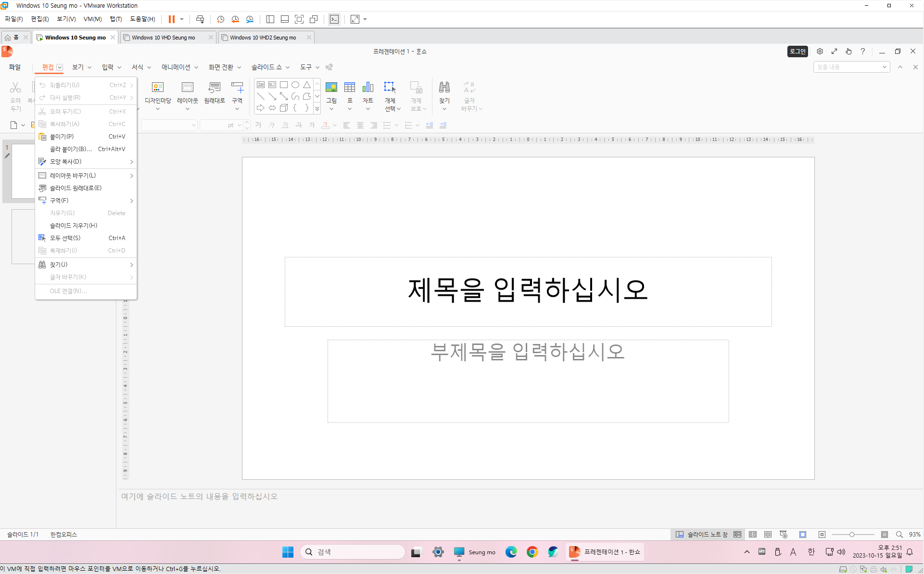Toggle the 슬라이드 노트 창 notes pane
This screenshot has height=574, width=924.
click(702, 535)
